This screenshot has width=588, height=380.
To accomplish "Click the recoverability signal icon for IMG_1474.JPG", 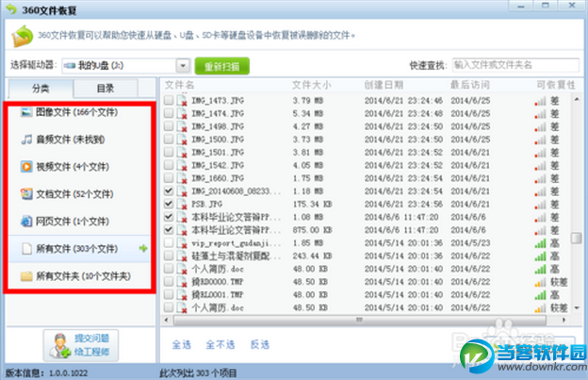I will pos(540,114).
